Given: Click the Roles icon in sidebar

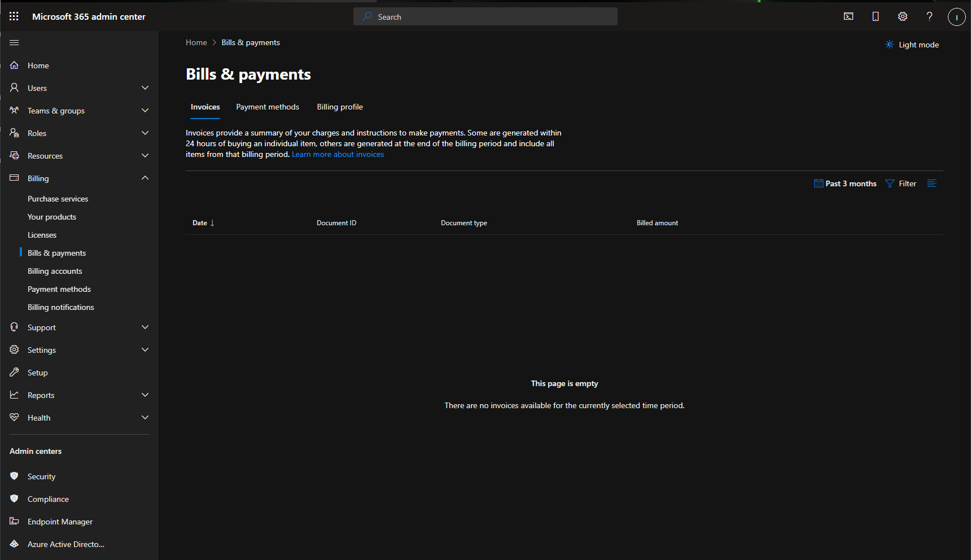Looking at the screenshot, I should (x=14, y=133).
